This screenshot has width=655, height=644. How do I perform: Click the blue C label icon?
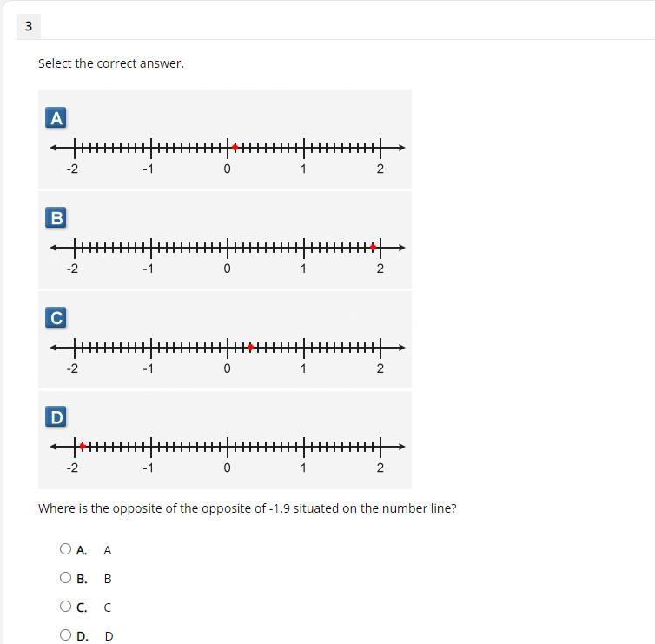[x=56, y=317]
